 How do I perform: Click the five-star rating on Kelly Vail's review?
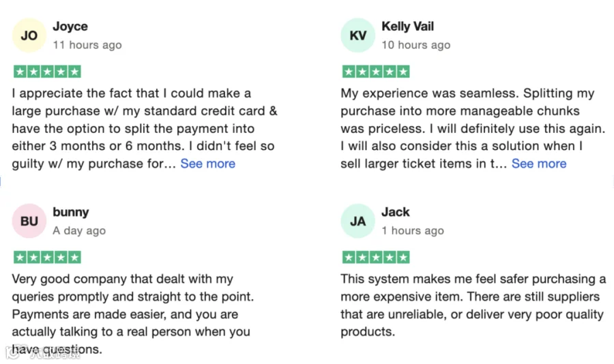375,72
